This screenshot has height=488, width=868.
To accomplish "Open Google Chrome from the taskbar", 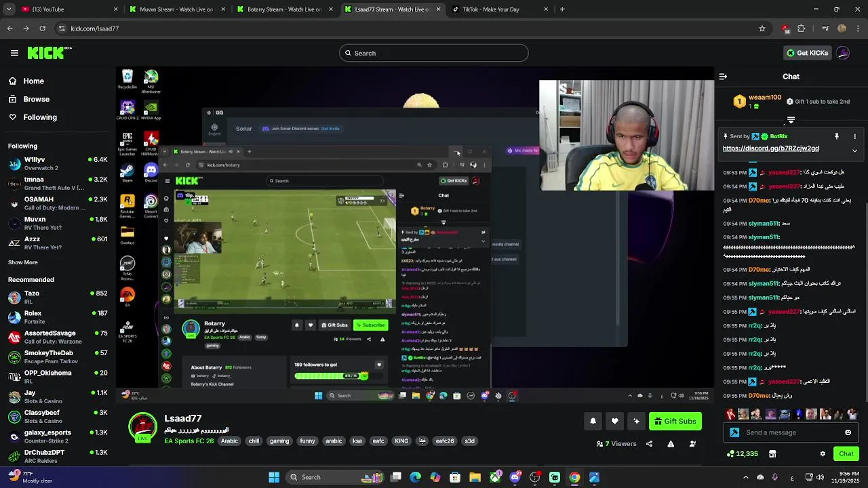I will pyautogui.click(x=574, y=477).
